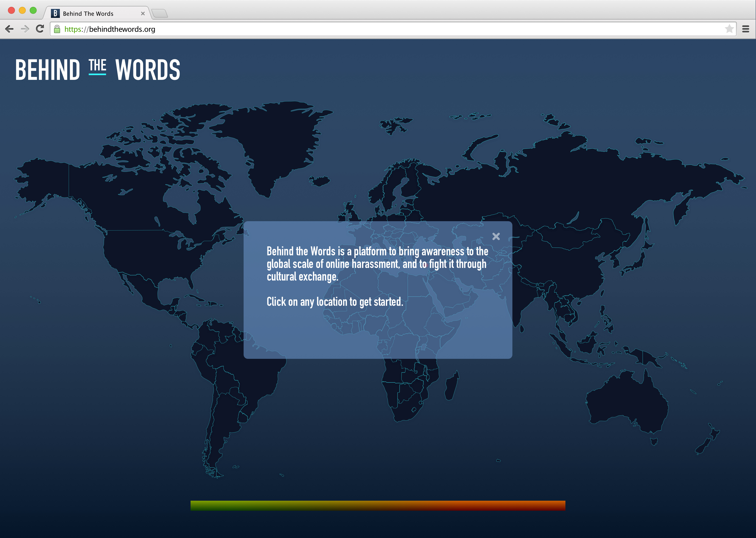The image size is (756, 538).
Task: Close the Behind The Words tab
Action: tap(143, 14)
